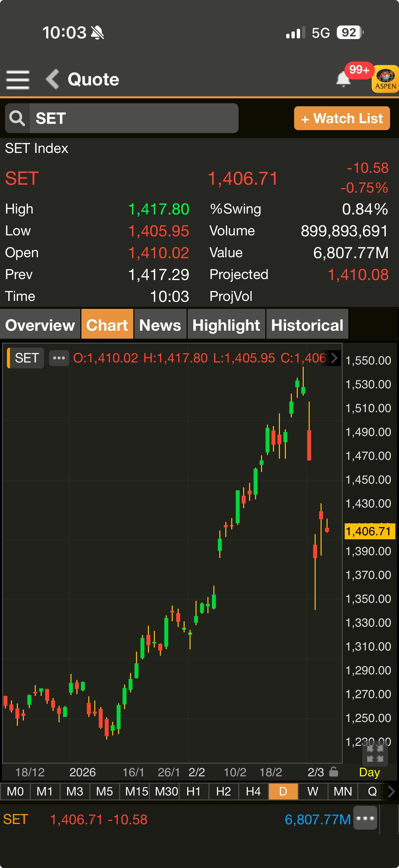Tap the SET symbol search field
Image resolution: width=399 pixels, height=868 pixels.
coord(133,118)
